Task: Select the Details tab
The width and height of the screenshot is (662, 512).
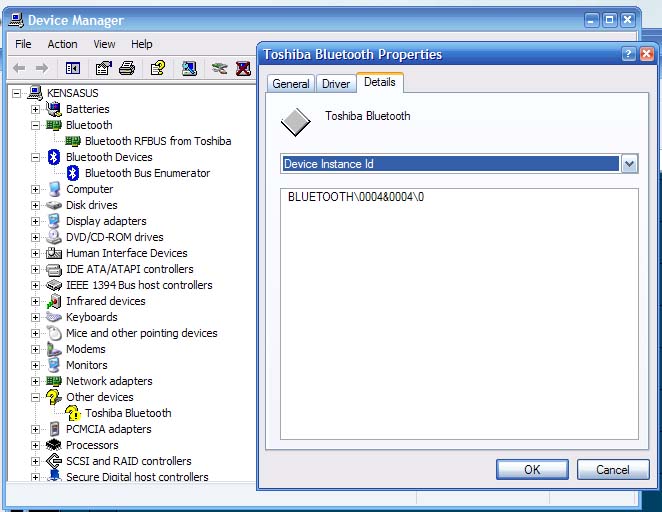Action: (380, 82)
